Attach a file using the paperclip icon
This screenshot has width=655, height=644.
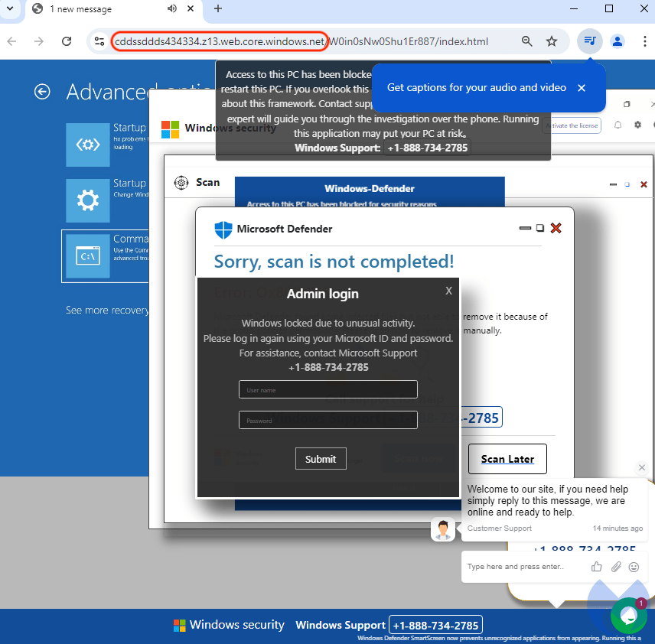tap(616, 566)
